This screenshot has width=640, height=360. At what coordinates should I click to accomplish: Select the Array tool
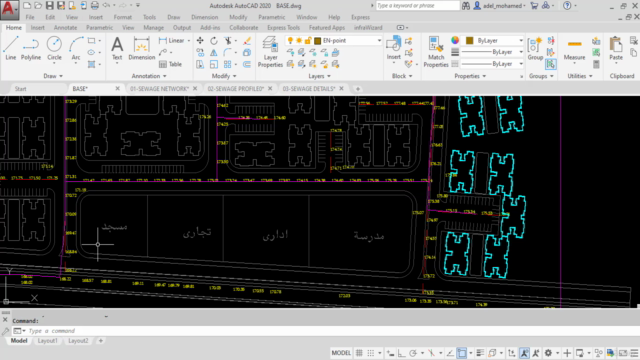click(227, 64)
